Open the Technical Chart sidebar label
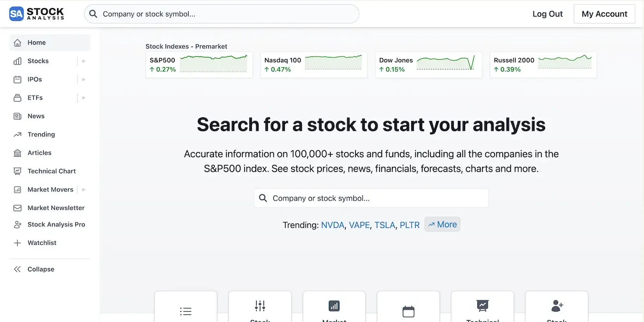The image size is (644, 322). (x=52, y=171)
